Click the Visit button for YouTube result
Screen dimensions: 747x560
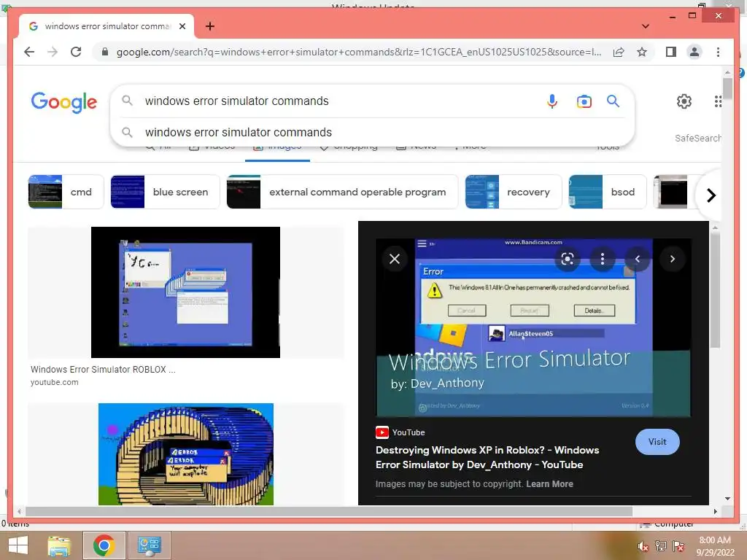point(657,442)
